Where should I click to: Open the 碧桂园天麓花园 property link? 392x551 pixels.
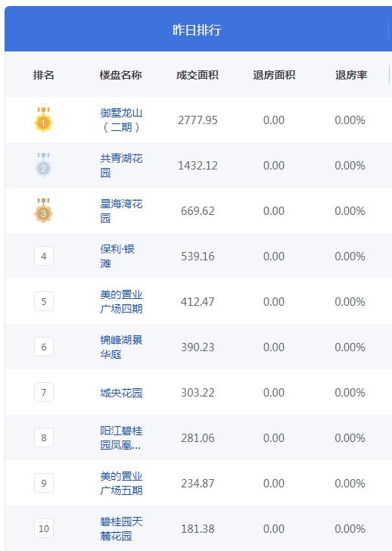121,528
